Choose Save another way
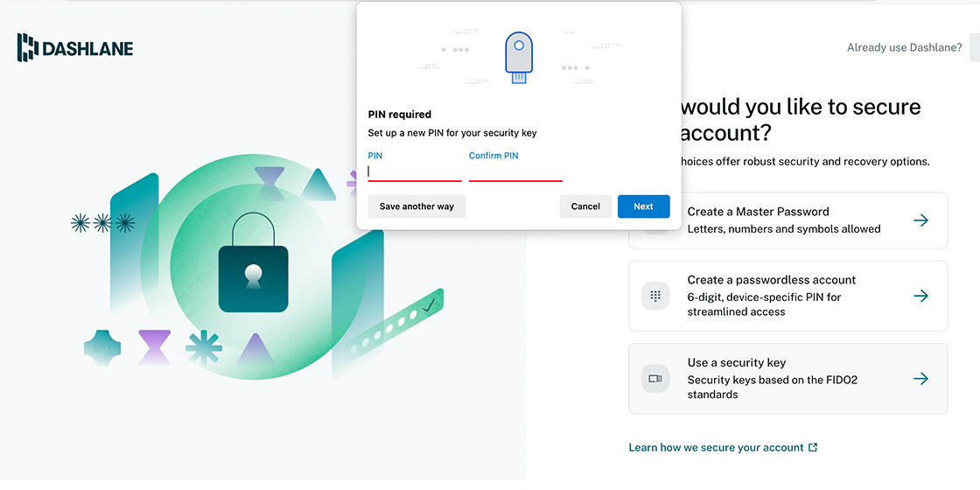Image resolution: width=980 pixels, height=490 pixels. [x=416, y=206]
